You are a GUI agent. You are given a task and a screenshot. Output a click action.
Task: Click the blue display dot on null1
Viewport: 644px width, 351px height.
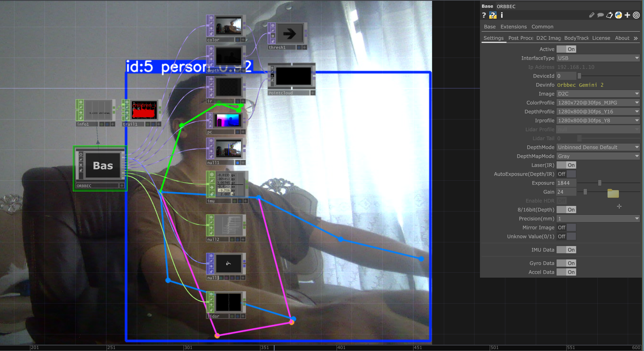click(238, 163)
